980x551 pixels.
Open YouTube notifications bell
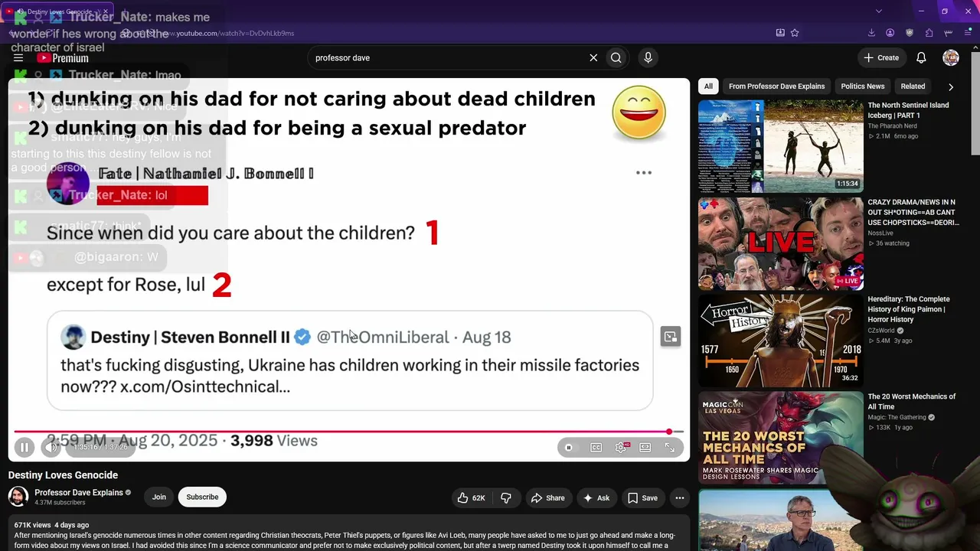click(922, 57)
